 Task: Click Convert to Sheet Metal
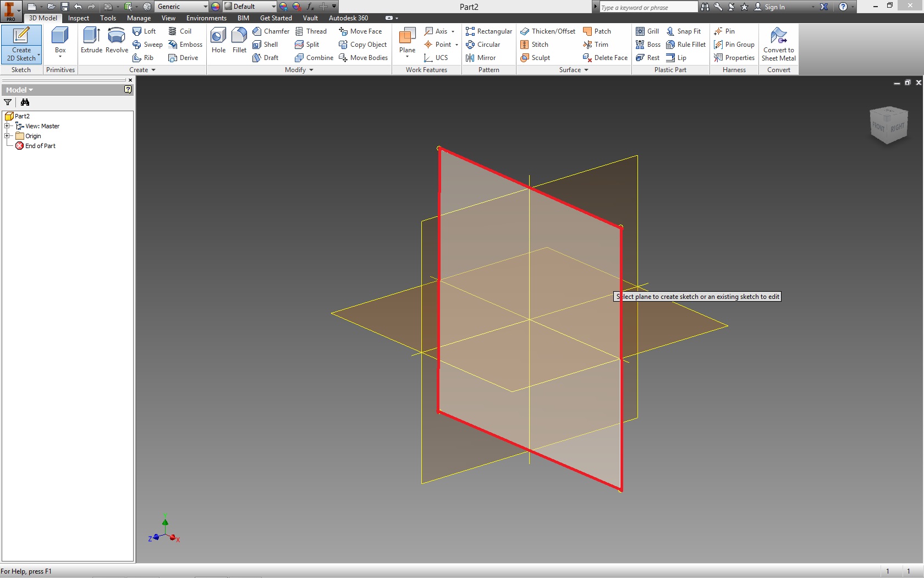coord(778,44)
